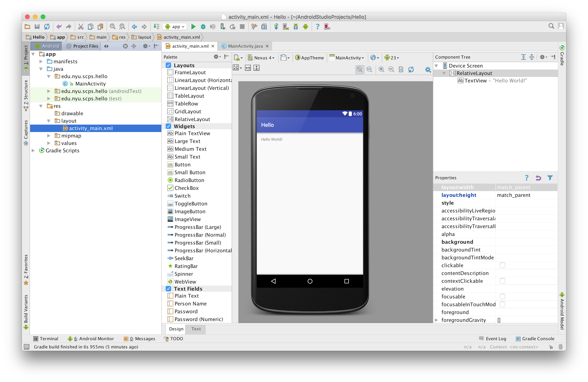Screen dimensions: 588x382
Task: Click the Help question mark in toolbar
Action: [x=318, y=27]
